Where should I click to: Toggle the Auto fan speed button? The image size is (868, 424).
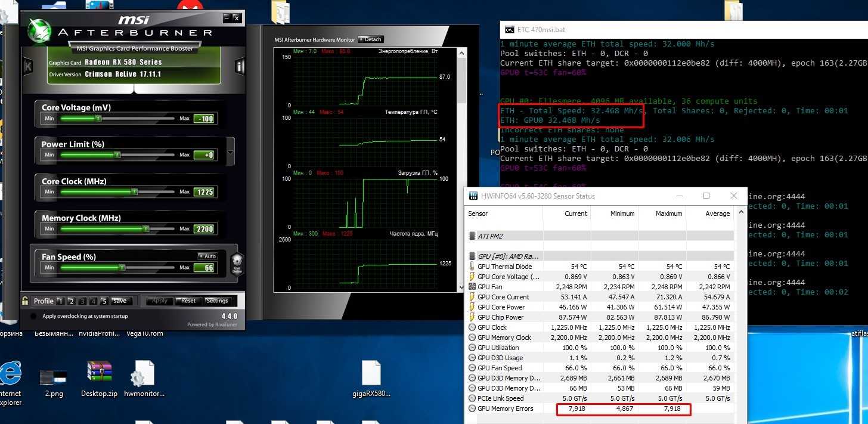click(x=207, y=256)
